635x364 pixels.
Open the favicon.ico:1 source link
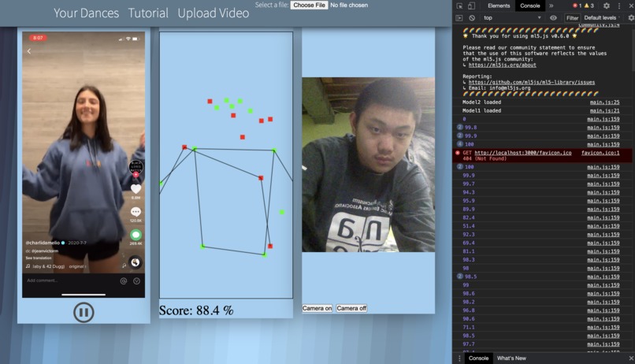coord(600,153)
